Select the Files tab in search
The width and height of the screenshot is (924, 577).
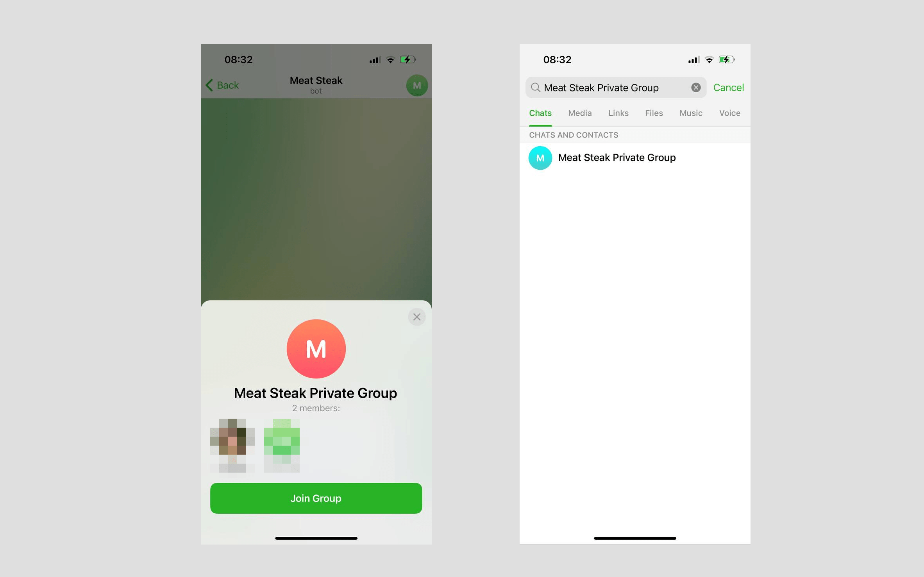(x=653, y=112)
